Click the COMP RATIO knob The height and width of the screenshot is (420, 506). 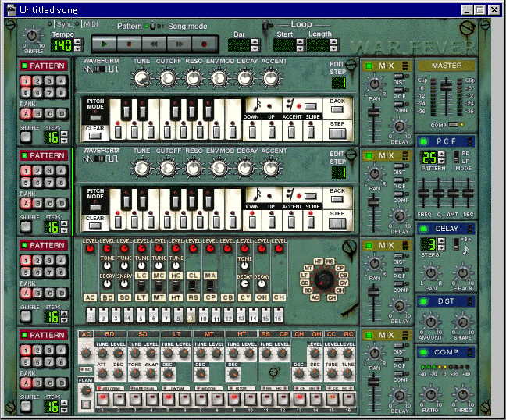[431, 394]
